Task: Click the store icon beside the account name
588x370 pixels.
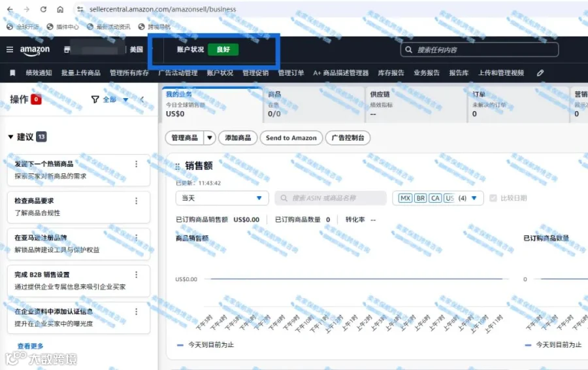Action: pos(67,50)
